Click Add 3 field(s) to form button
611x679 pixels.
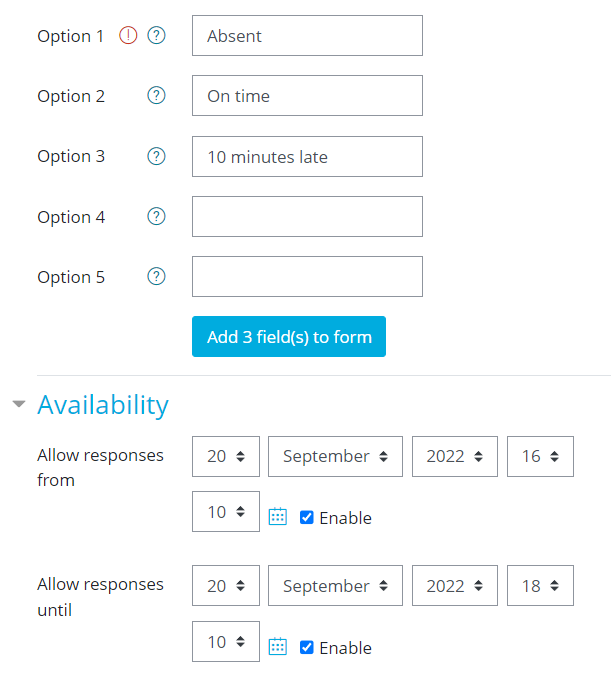pyautogui.click(x=289, y=337)
